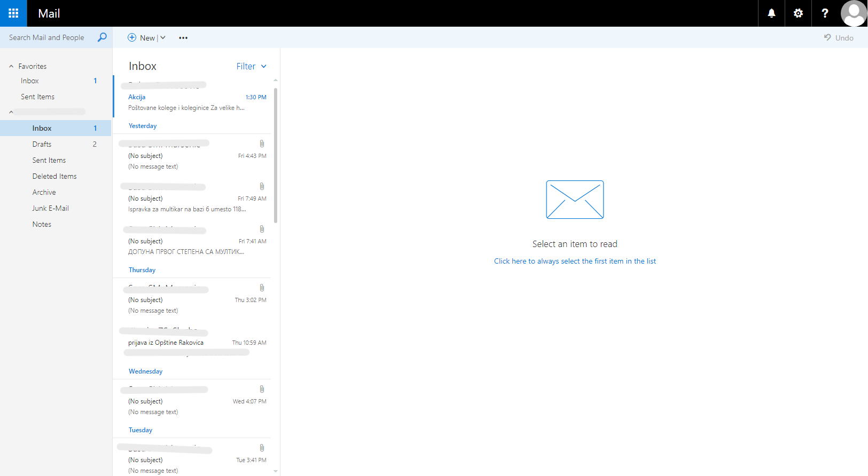Open notifications bell icon
The width and height of the screenshot is (868, 476).
(771, 13)
